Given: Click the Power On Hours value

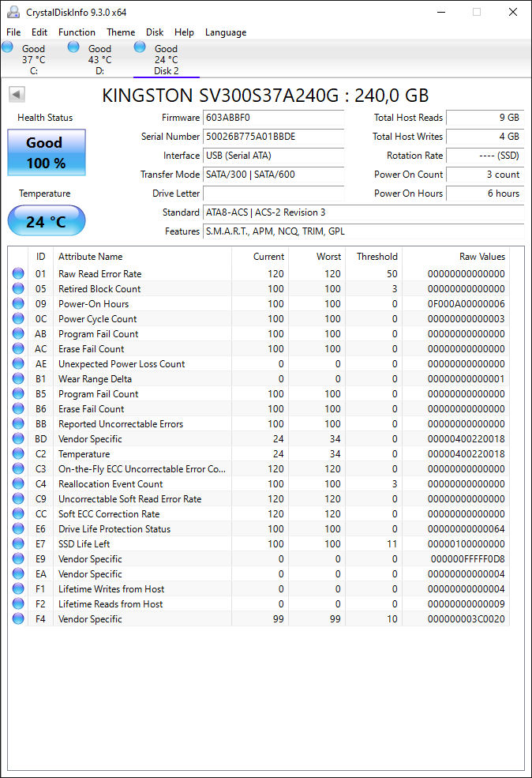Looking at the screenshot, I should pos(485,193).
